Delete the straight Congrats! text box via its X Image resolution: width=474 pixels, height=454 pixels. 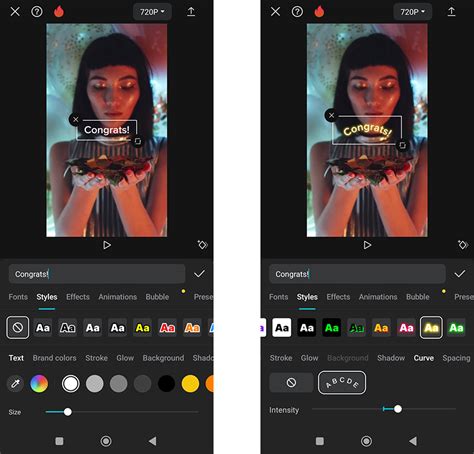[75, 119]
